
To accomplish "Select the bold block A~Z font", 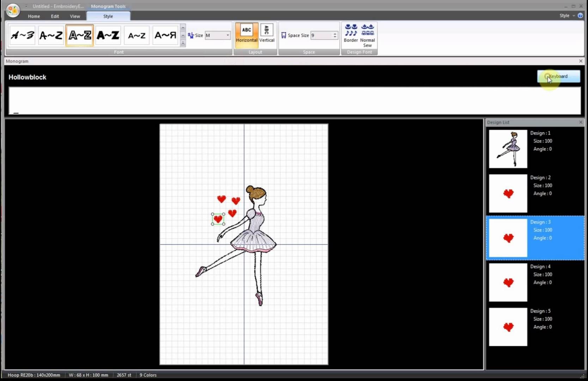I will [108, 35].
